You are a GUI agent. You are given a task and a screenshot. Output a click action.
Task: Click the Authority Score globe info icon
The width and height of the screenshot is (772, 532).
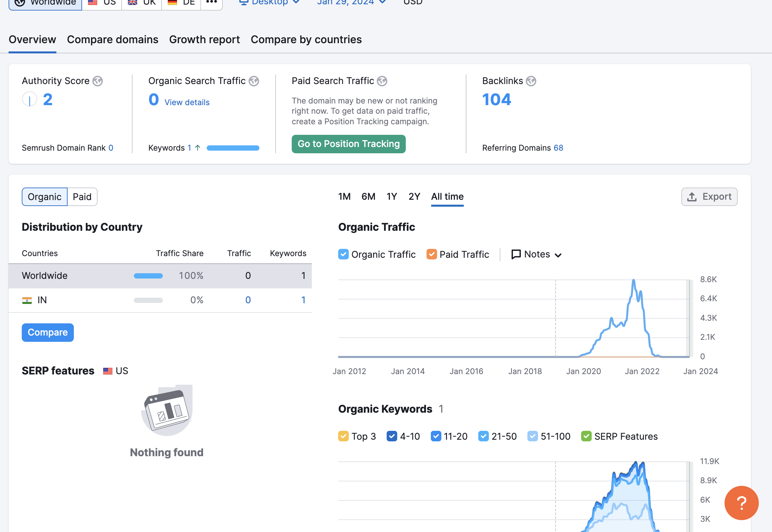tap(98, 81)
